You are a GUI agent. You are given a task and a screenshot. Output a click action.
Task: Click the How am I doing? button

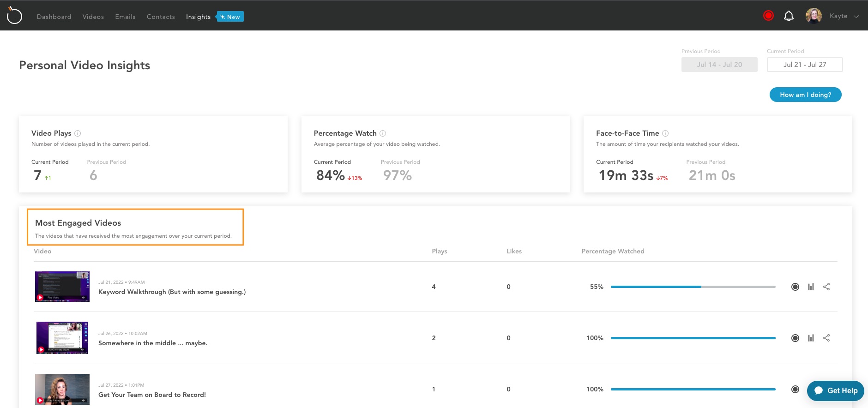coord(805,95)
